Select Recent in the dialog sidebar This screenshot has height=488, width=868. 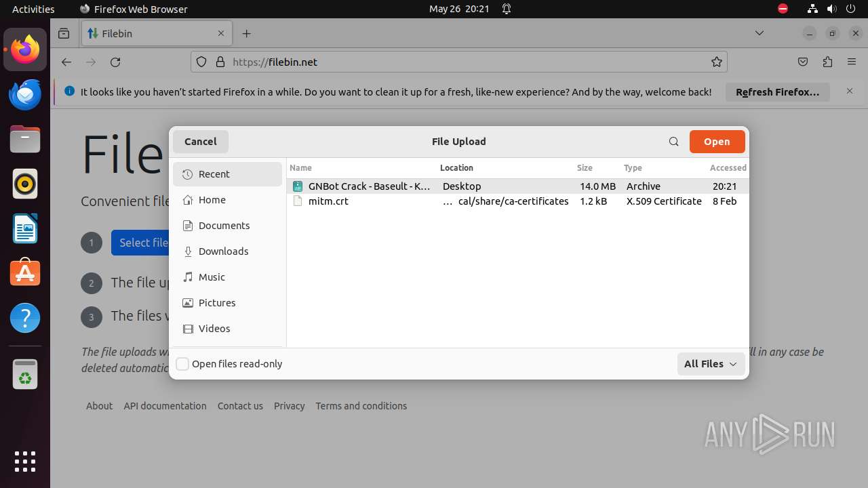pyautogui.click(x=227, y=174)
